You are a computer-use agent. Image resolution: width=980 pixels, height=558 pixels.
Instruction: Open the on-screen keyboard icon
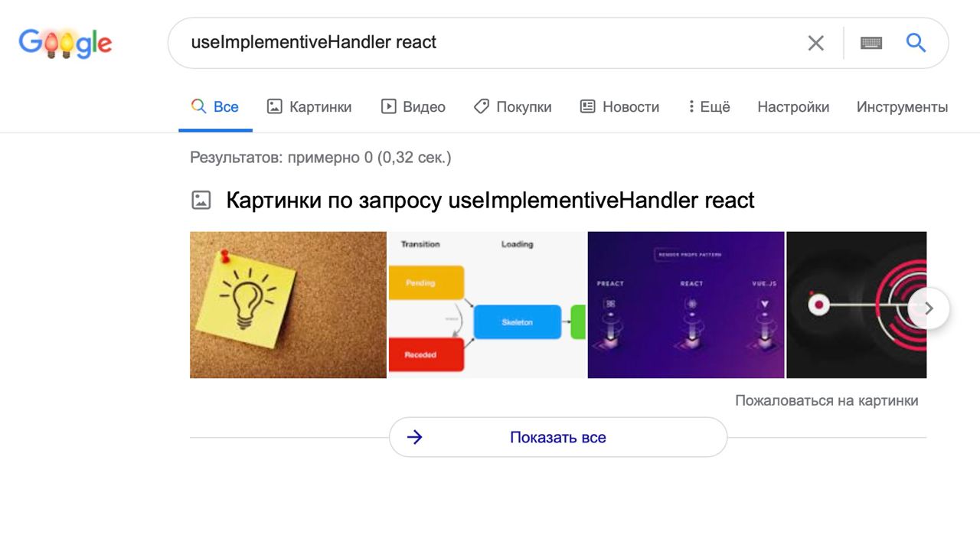[871, 43]
